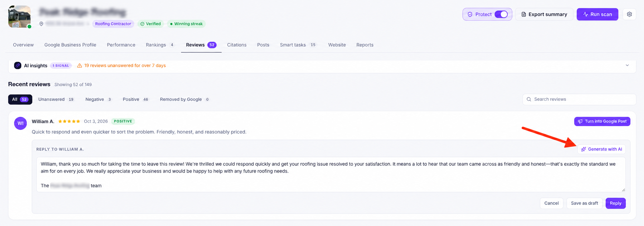Click the Verified badge
The height and width of the screenshot is (226, 644).
(x=151, y=24)
